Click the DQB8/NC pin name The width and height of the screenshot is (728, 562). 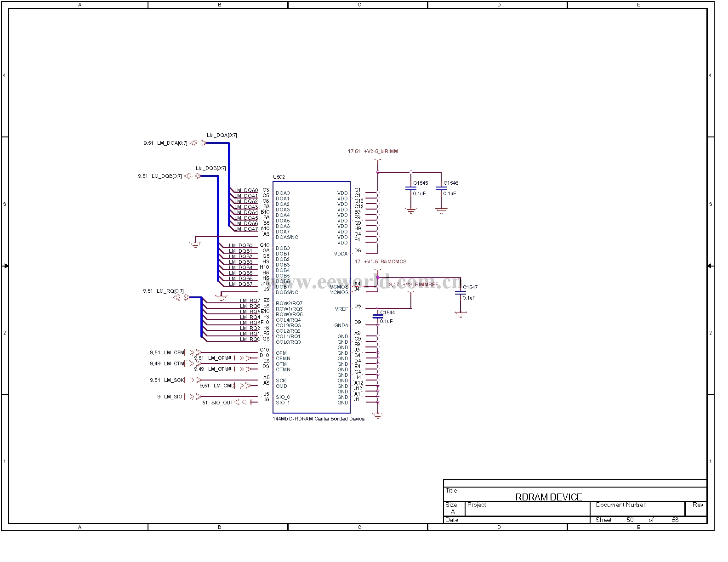click(287, 292)
